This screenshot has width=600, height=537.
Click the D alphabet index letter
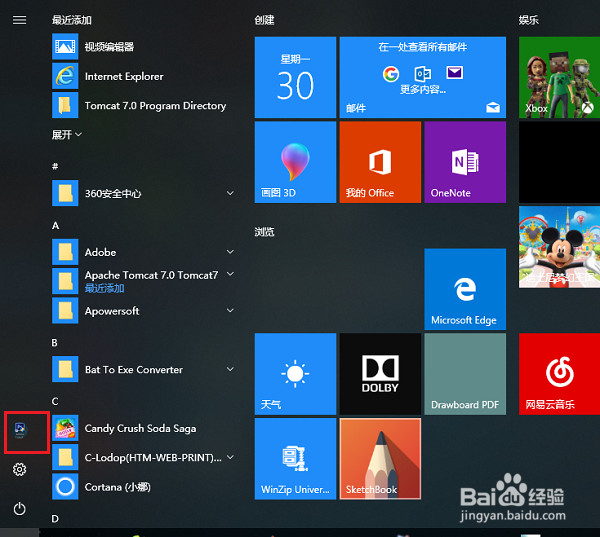tap(55, 519)
